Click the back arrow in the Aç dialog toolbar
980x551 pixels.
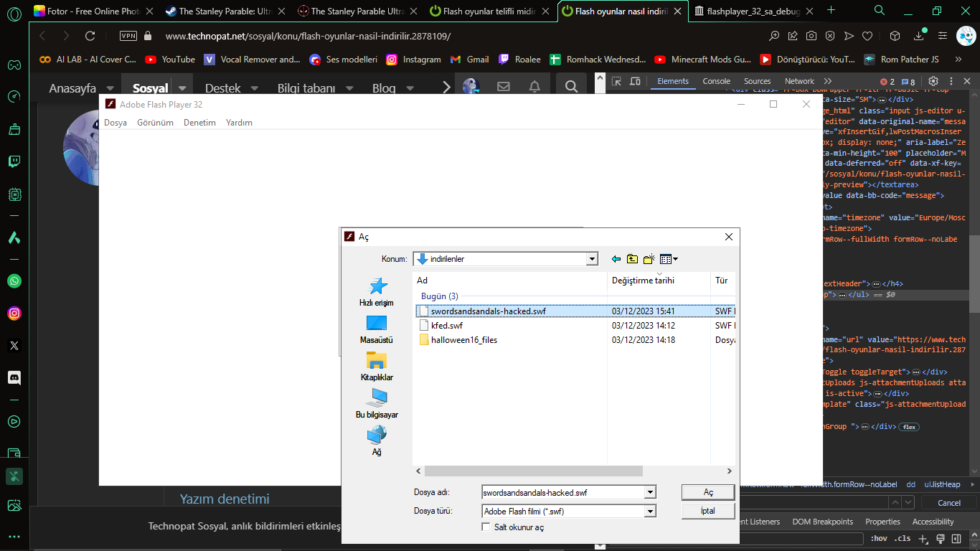click(616, 259)
